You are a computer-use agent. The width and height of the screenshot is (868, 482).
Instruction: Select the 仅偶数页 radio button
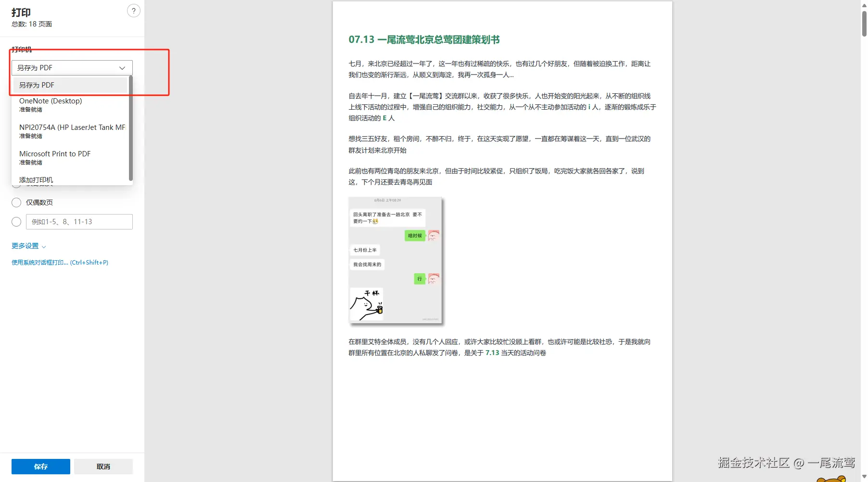[x=16, y=203]
